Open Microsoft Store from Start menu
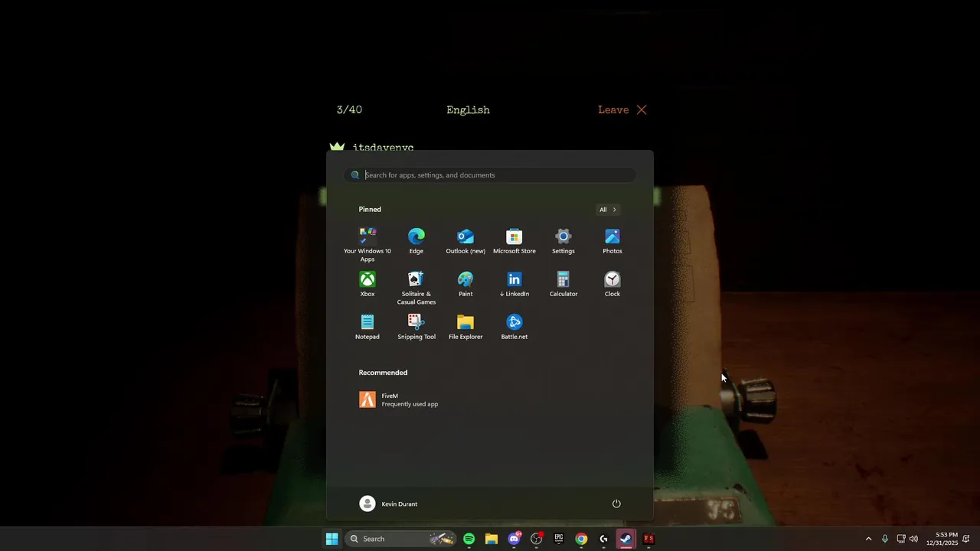Image resolution: width=980 pixels, height=551 pixels. tap(514, 241)
